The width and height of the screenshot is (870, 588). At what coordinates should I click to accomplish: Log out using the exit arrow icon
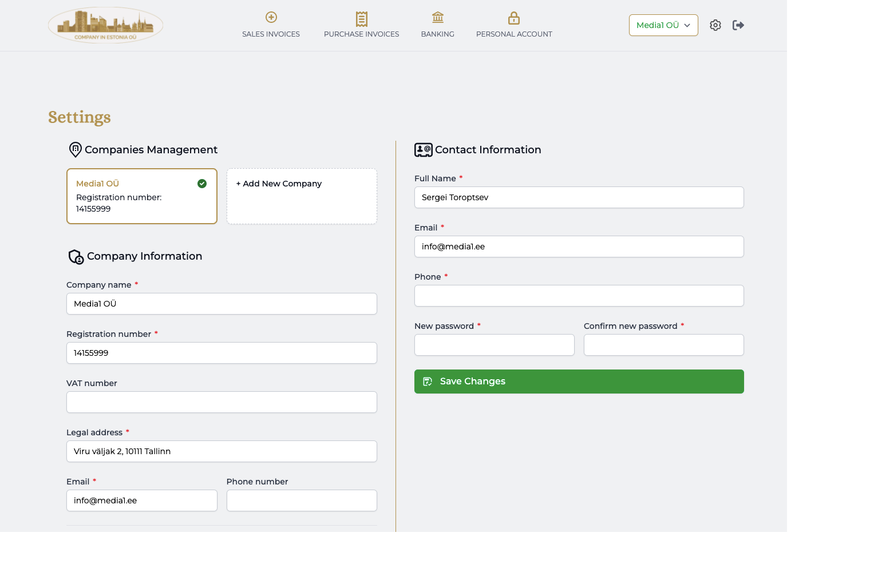point(738,25)
